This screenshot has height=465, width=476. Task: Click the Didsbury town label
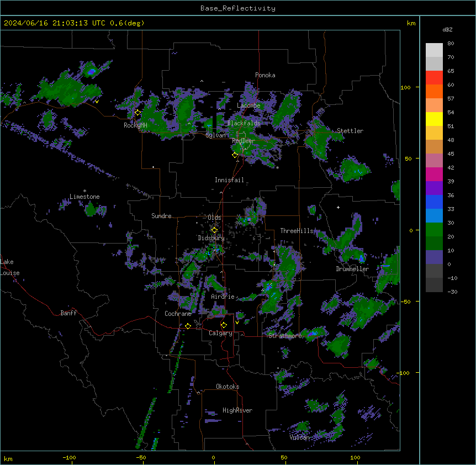click(x=211, y=238)
